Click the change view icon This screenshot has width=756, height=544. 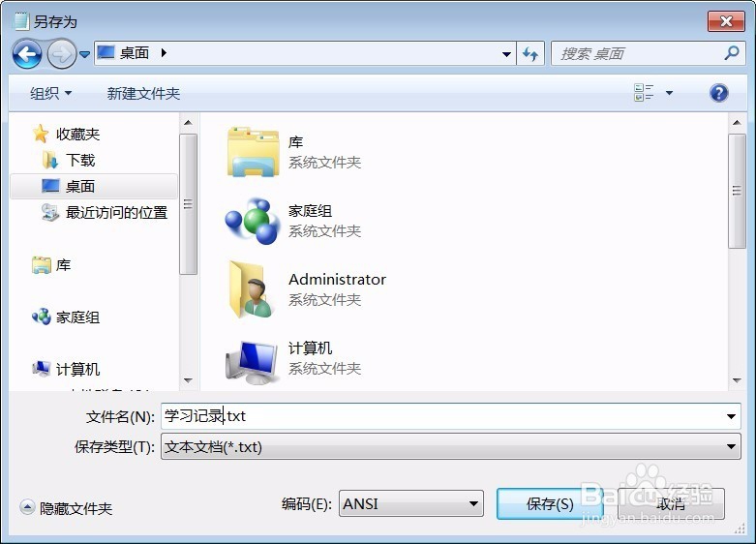click(x=644, y=93)
